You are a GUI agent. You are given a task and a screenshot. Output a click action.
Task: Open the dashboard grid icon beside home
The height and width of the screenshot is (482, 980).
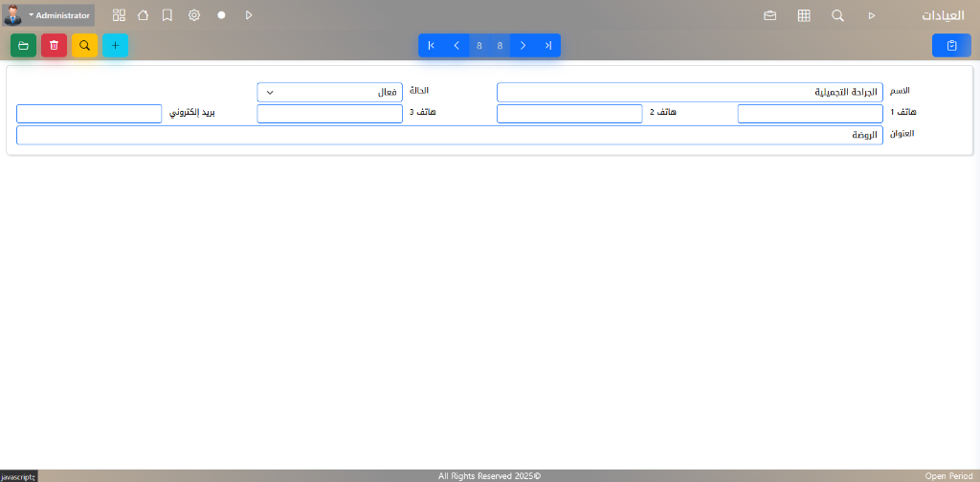(119, 15)
